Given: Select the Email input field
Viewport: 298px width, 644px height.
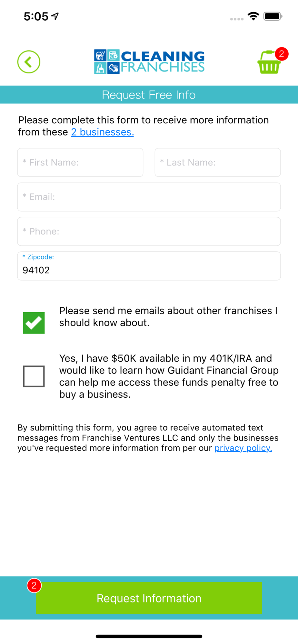Looking at the screenshot, I should 149,197.
